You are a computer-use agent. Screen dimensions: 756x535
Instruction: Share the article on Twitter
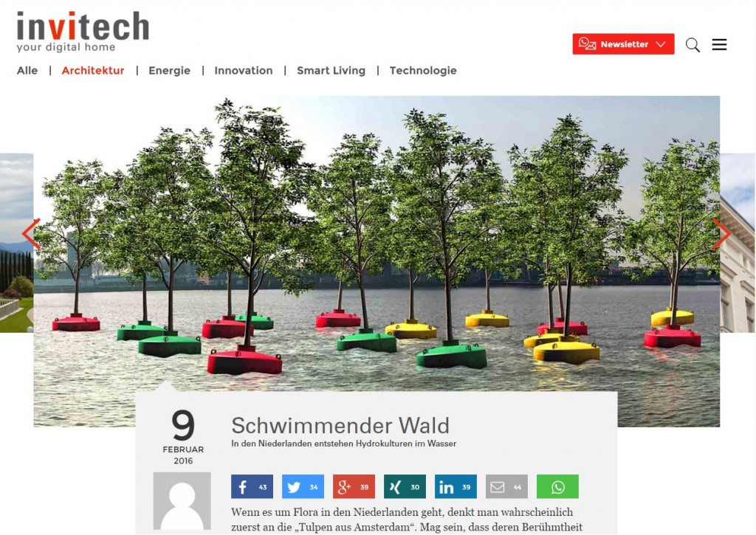(303, 487)
